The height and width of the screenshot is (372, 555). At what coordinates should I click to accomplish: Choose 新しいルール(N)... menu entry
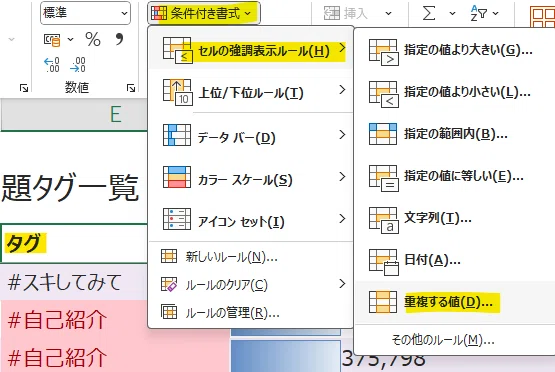click(x=251, y=257)
